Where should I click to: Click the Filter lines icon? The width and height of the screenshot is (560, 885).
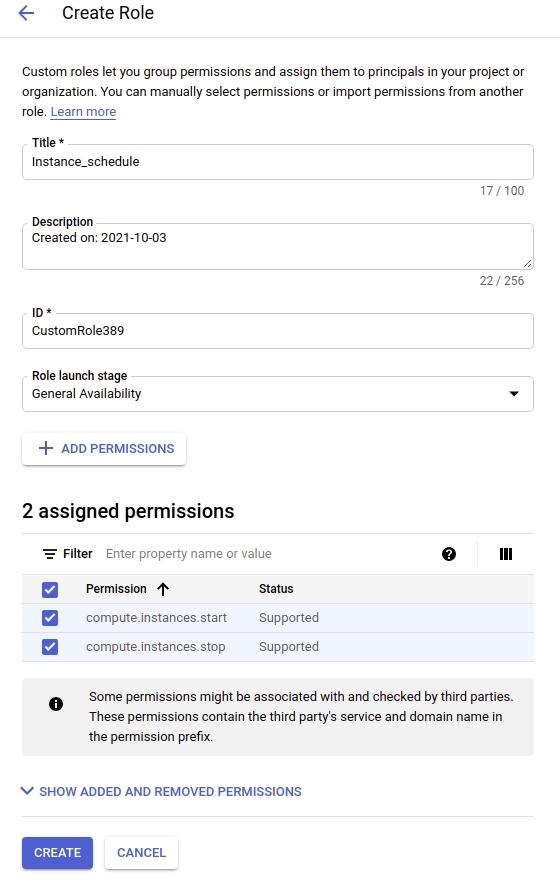click(50, 554)
